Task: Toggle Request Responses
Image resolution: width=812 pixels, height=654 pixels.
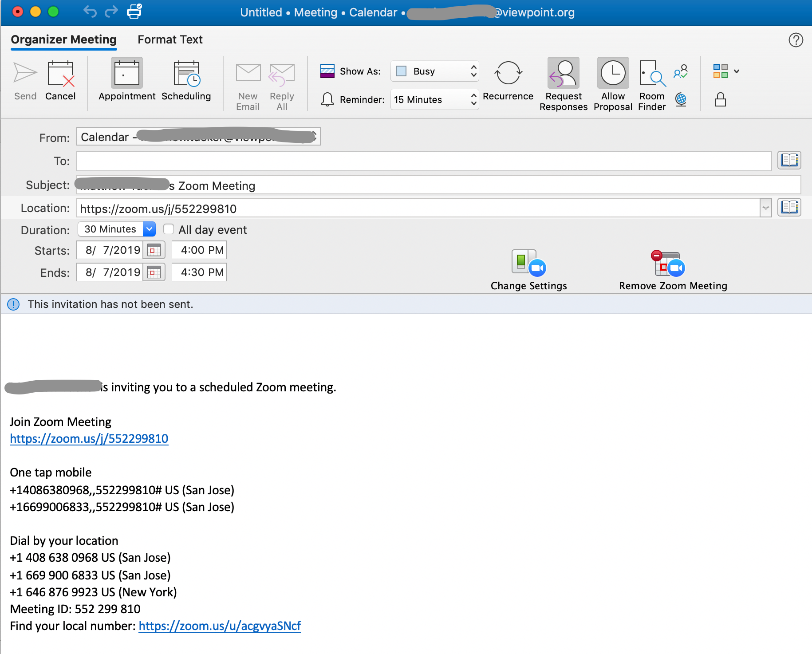Action: pyautogui.click(x=564, y=73)
